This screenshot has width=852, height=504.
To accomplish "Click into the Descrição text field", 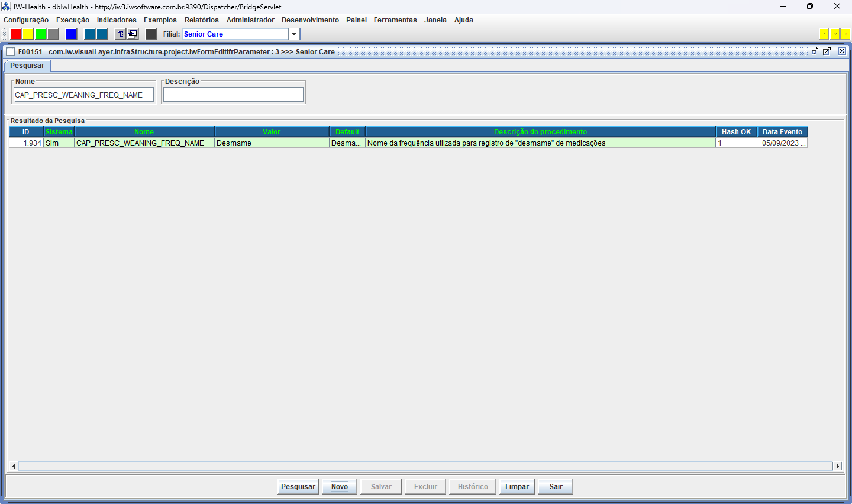I will click(x=233, y=95).
